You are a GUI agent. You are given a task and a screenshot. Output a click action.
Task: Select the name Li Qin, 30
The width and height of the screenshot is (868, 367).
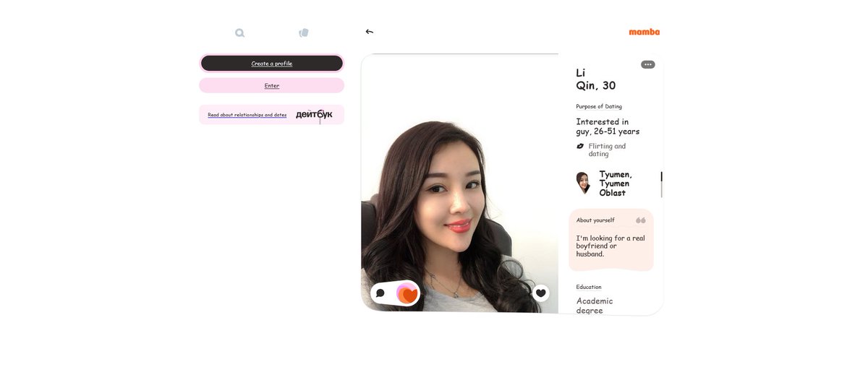(596, 79)
